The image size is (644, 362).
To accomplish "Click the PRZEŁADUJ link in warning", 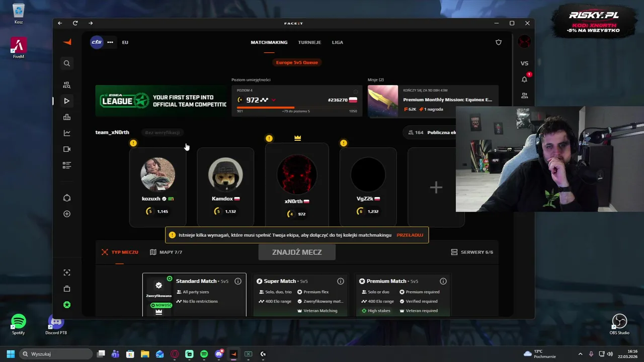I will 410,235.
